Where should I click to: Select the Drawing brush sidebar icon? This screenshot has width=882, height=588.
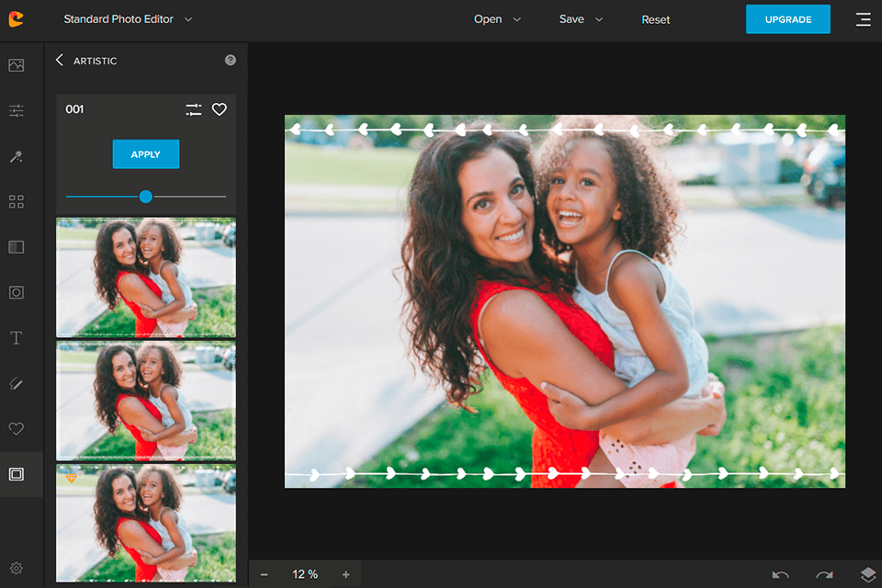pyautogui.click(x=17, y=383)
